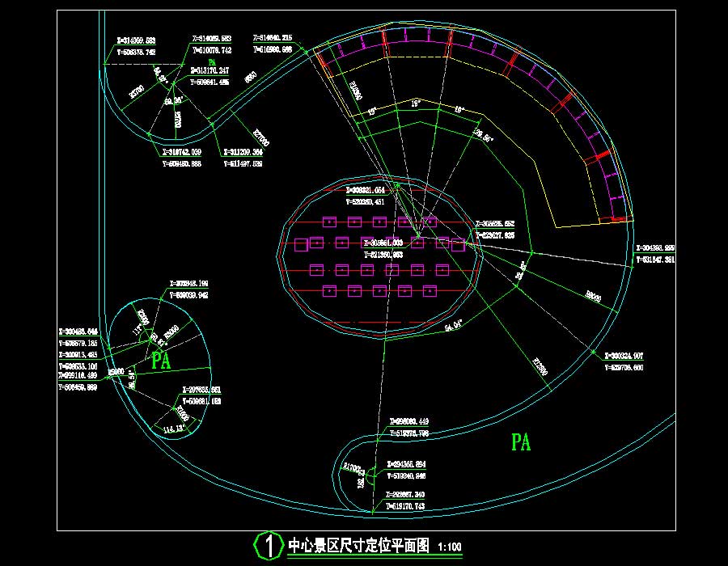Select the 19° angle label in the arc
This screenshot has width=728, height=566.
point(415,103)
